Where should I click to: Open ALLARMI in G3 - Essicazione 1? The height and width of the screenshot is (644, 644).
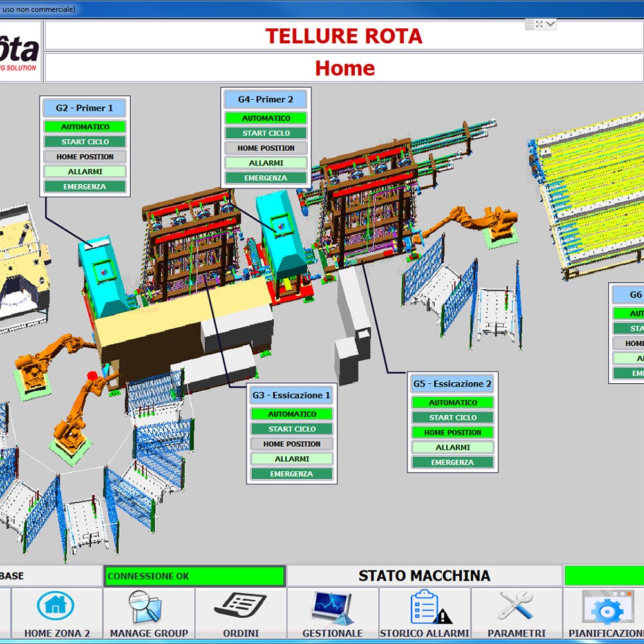292,459
